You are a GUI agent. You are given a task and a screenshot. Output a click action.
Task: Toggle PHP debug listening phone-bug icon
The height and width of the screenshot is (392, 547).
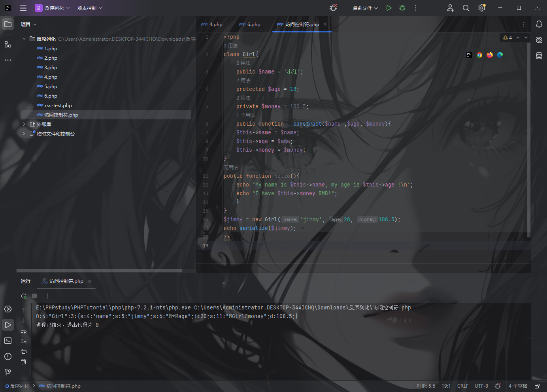pos(333,8)
